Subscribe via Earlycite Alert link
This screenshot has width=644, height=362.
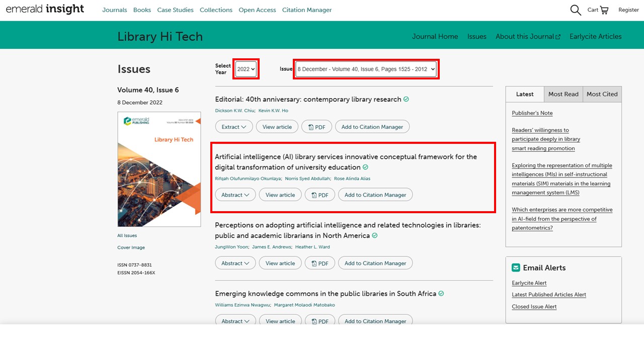point(529,283)
